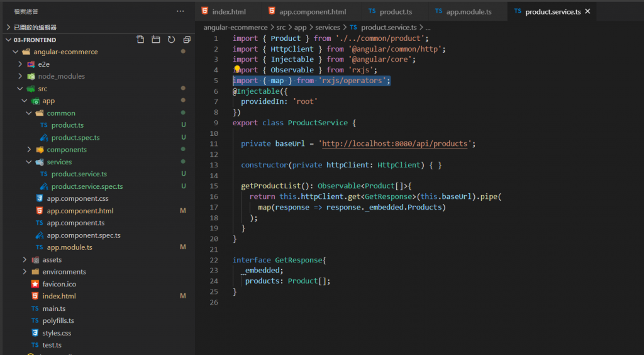Click product.service.ts in the breadcrumb

click(x=389, y=28)
